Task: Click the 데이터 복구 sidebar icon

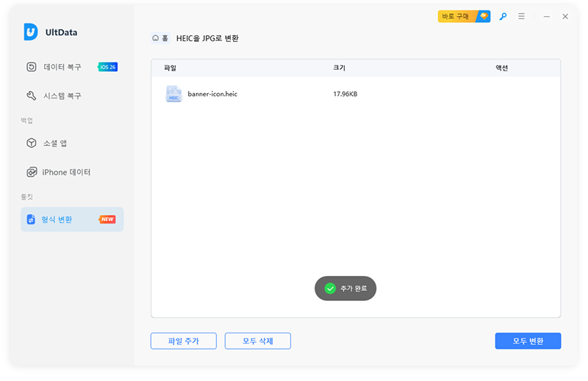Action: 32,67
